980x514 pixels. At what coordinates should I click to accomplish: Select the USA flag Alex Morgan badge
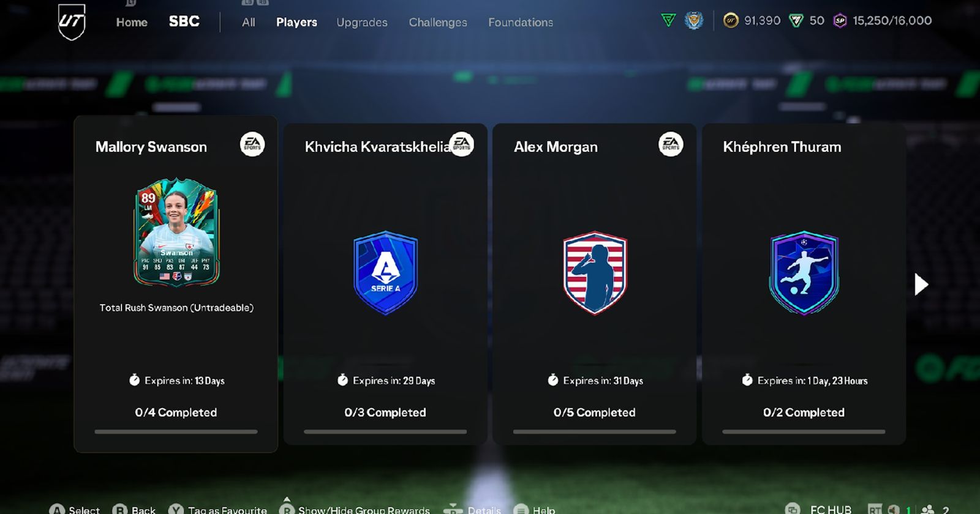click(x=595, y=273)
